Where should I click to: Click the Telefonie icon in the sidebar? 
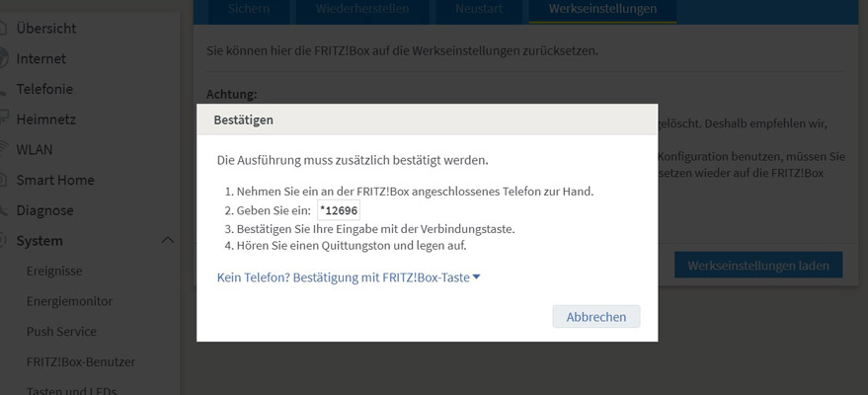3,90
